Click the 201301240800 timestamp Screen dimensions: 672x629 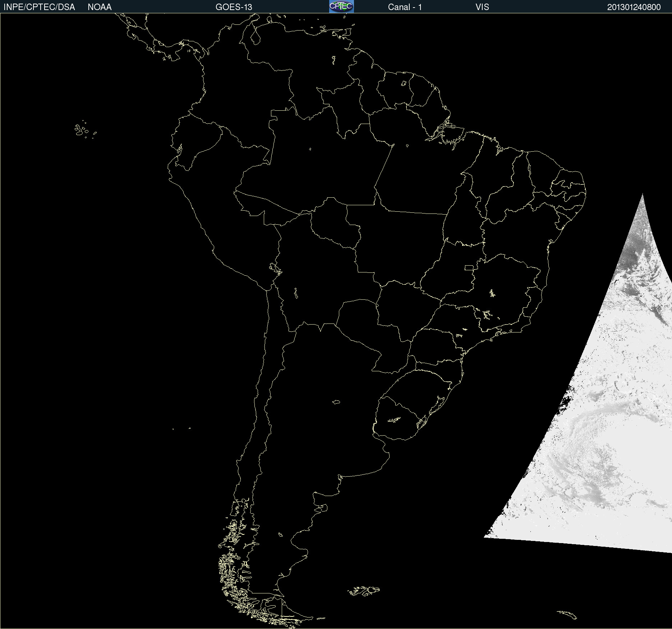pyautogui.click(x=634, y=7)
